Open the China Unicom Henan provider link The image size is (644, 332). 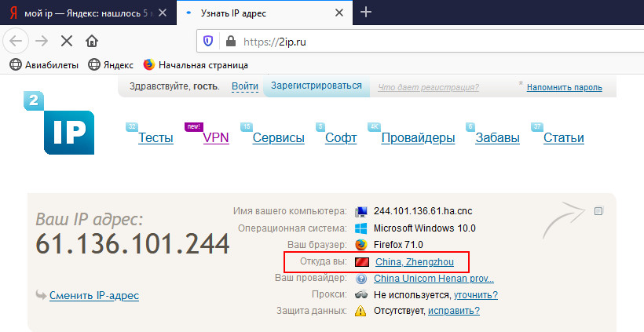pyautogui.click(x=434, y=279)
